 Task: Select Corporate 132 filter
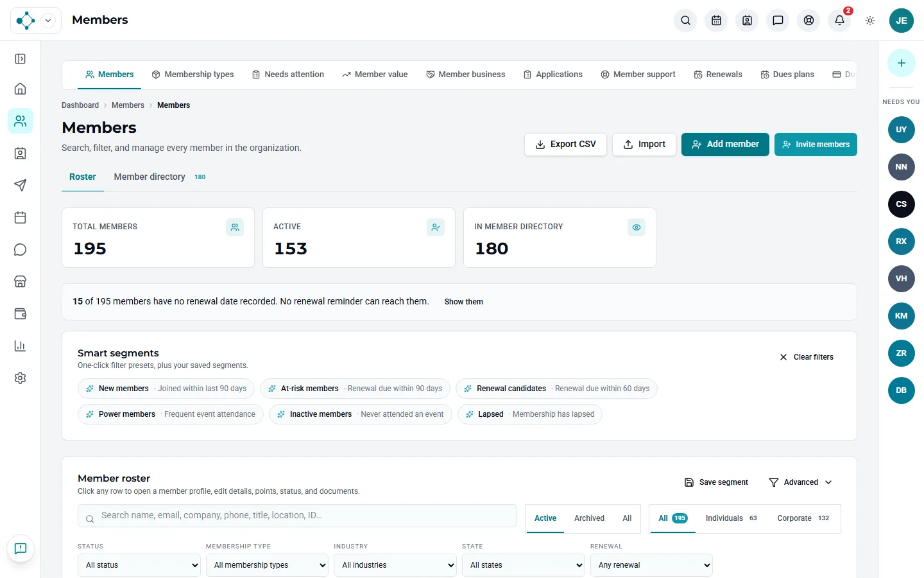coord(803,518)
